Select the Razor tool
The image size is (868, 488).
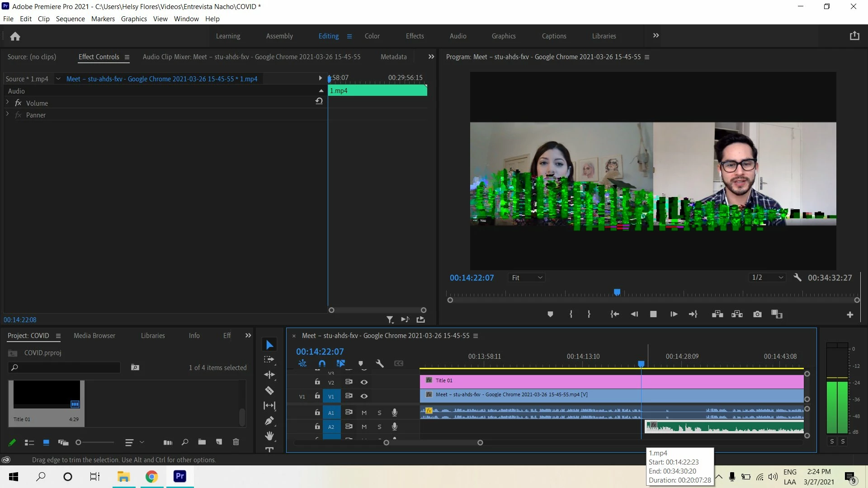[x=269, y=390]
